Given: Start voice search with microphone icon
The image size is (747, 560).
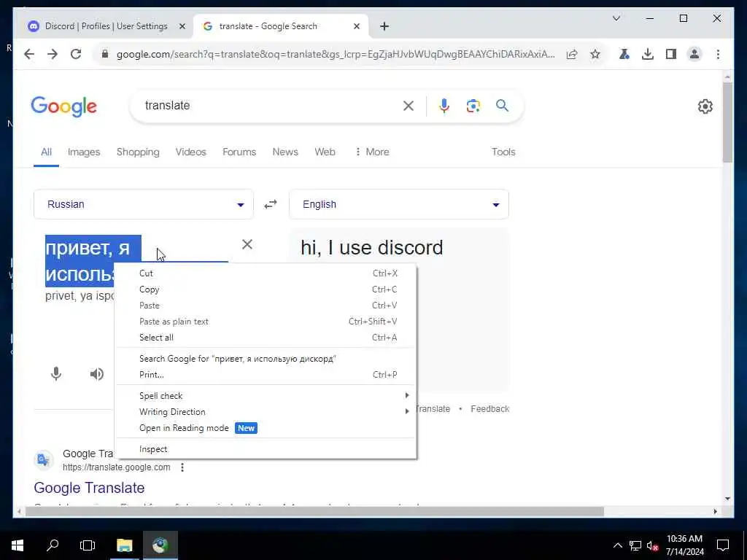Looking at the screenshot, I should tap(444, 106).
